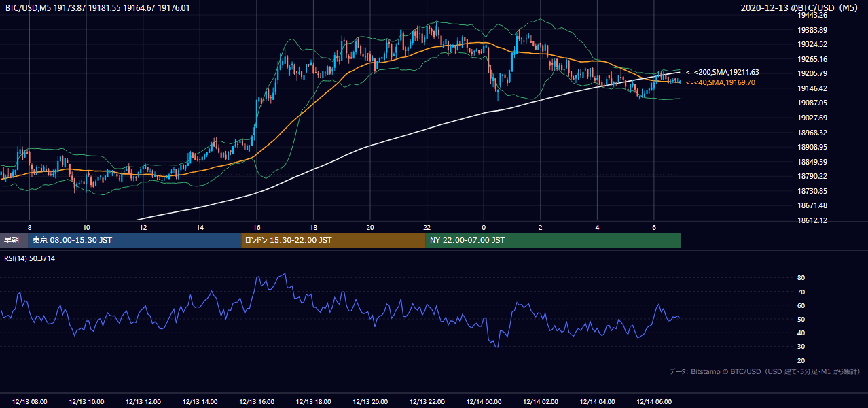Screen dimensions: 868x408
Task: Click RSI axis level 70
Action: 801,292
